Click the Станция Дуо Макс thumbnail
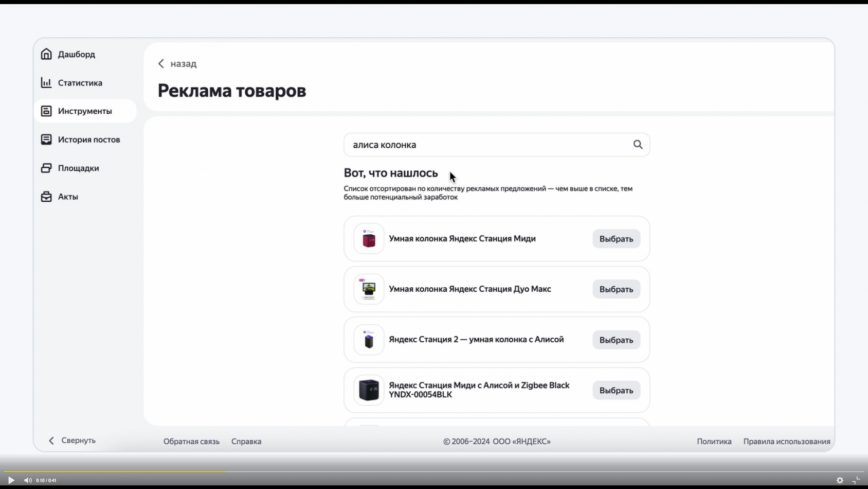Image resolution: width=868 pixels, height=489 pixels. coord(369,289)
